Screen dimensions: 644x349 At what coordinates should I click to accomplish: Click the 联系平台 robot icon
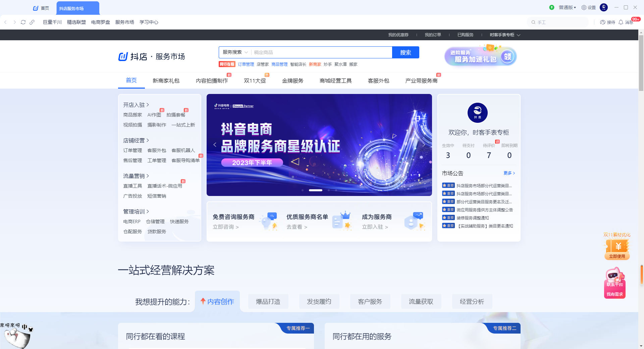click(615, 276)
